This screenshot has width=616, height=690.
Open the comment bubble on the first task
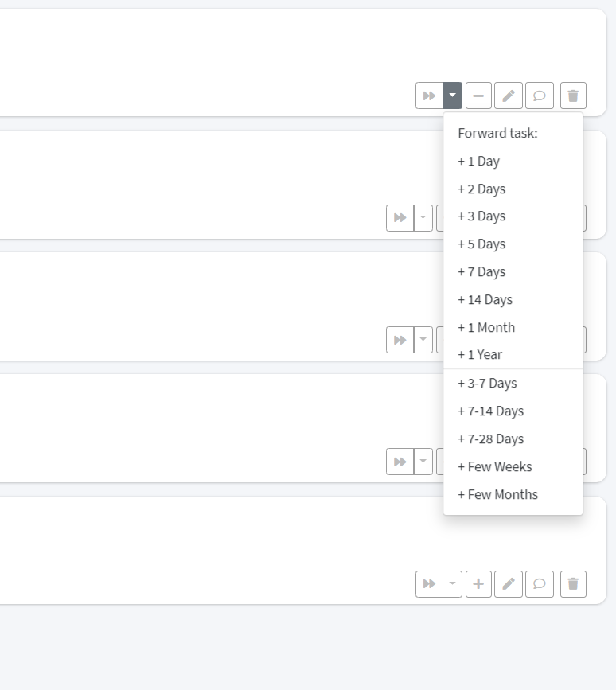[540, 95]
